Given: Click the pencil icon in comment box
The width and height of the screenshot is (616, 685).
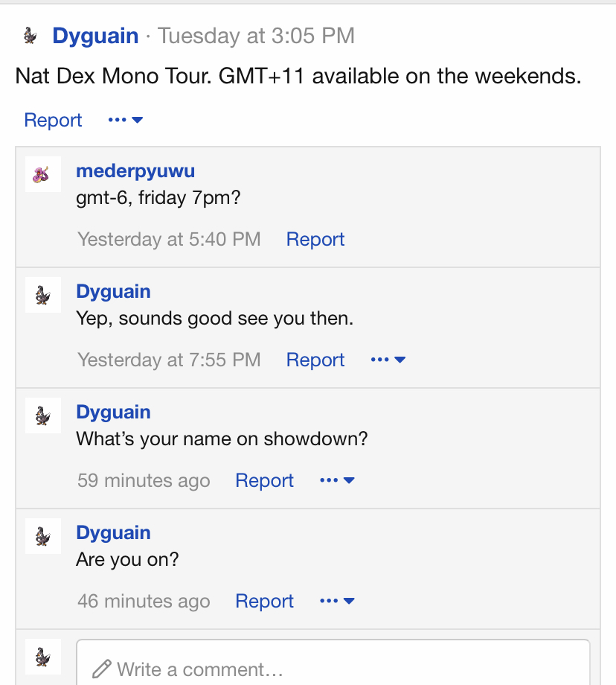Looking at the screenshot, I should point(102,669).
